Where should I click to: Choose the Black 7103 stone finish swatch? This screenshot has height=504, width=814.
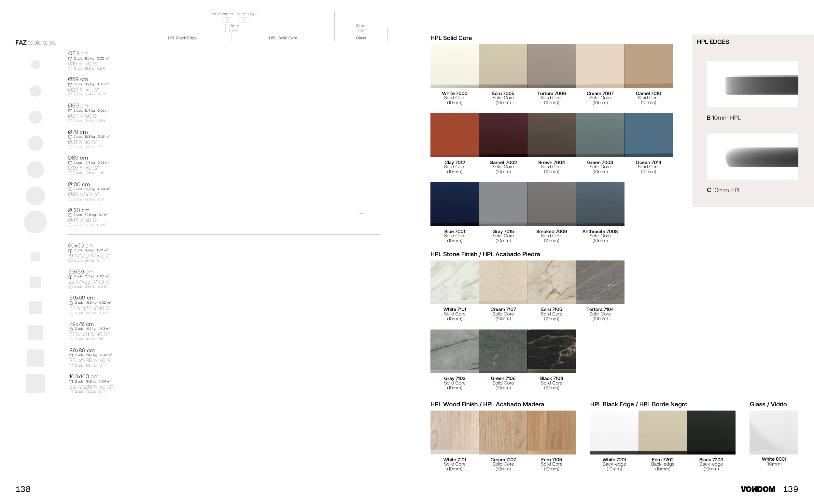pyautogui.click(x=551, y=351)
